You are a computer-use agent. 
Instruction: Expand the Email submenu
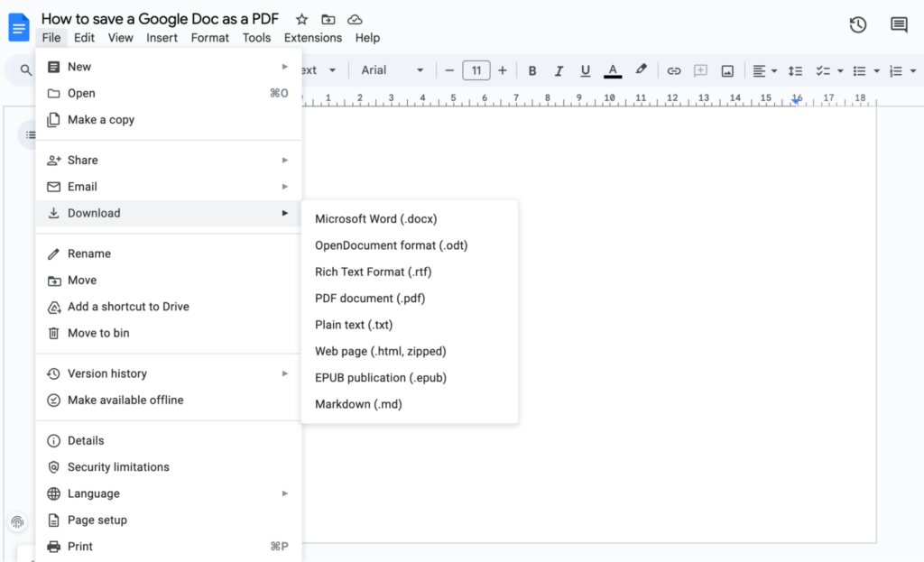[x=169, y=187]
